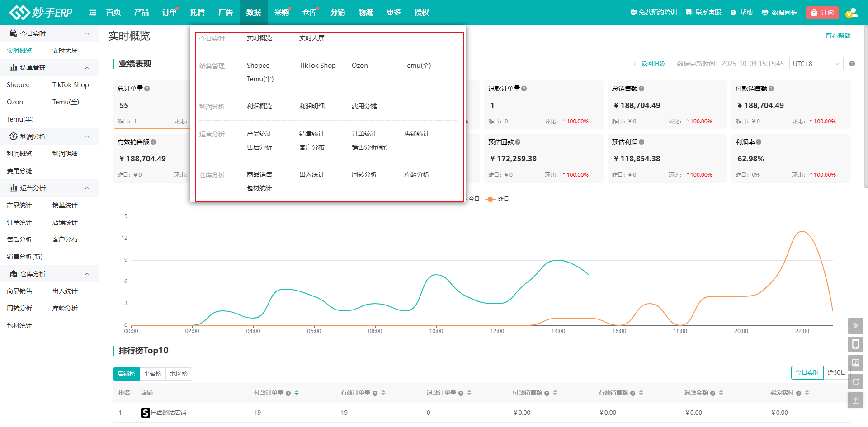
Task: Click the back-to-top arrow icon
Action: tap(855, 400)
